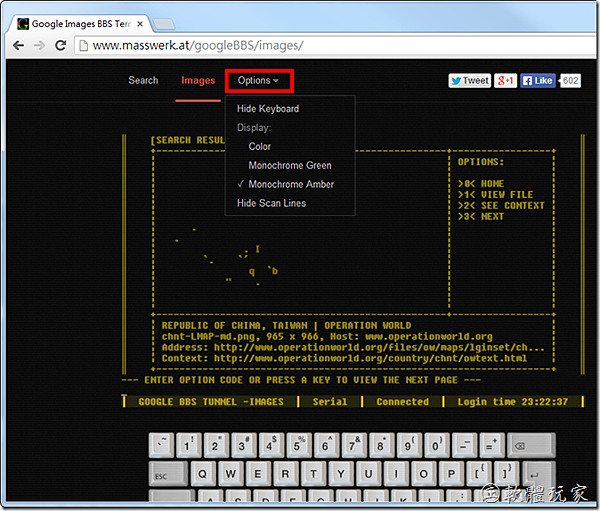
Task: Tap the W key on virtual keyboard
Action: coord(230,473)
